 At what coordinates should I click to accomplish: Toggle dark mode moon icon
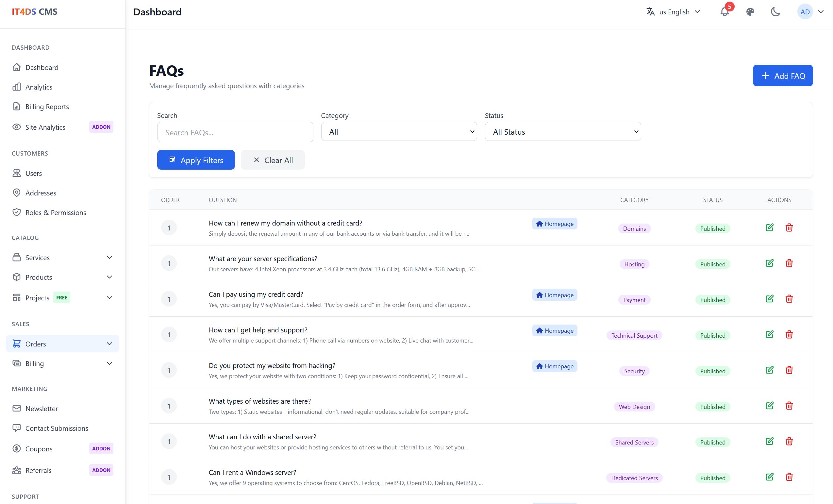[775, 12]
